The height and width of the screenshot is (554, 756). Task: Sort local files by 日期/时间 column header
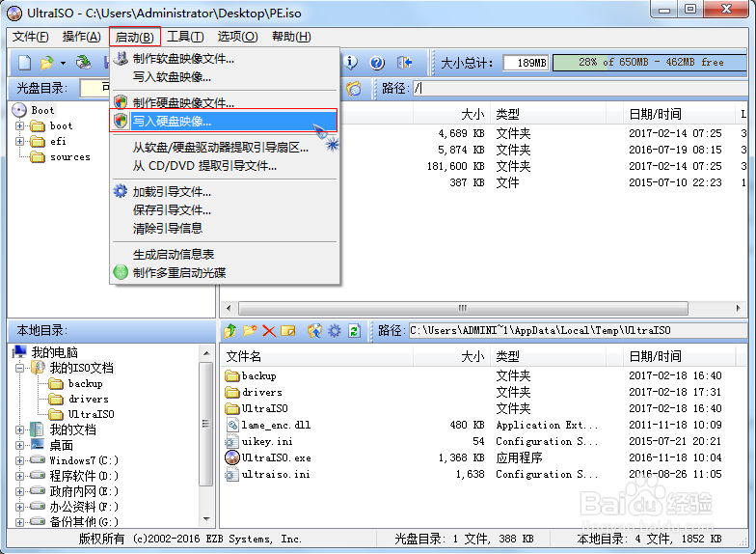[x=679, y=357]
